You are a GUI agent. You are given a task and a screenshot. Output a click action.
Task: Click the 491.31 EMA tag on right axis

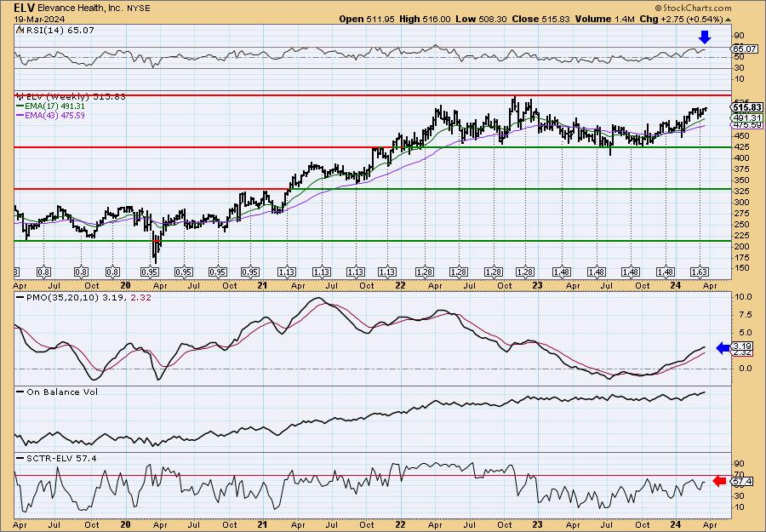pos(747,118)
